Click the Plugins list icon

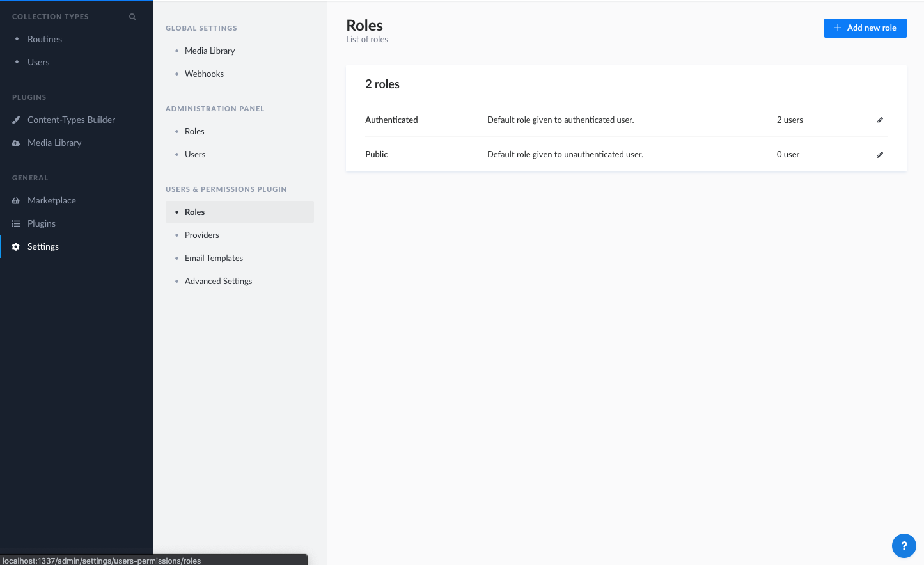tap(16, 224)
